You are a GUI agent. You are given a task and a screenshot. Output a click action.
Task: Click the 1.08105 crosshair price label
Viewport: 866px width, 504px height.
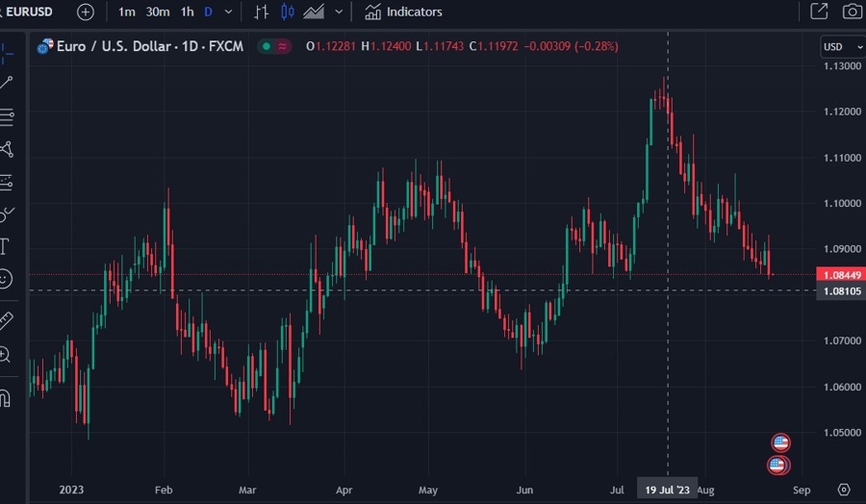click(841, 290)
